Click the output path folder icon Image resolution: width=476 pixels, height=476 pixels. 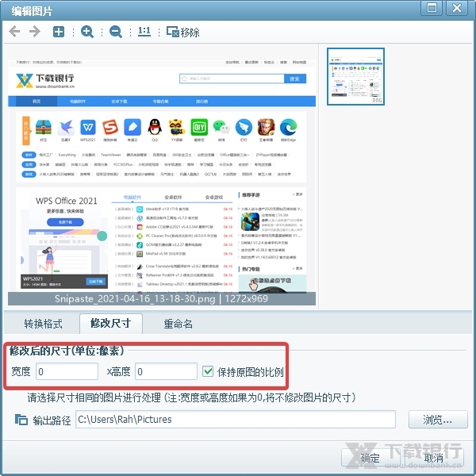[21, 420]
